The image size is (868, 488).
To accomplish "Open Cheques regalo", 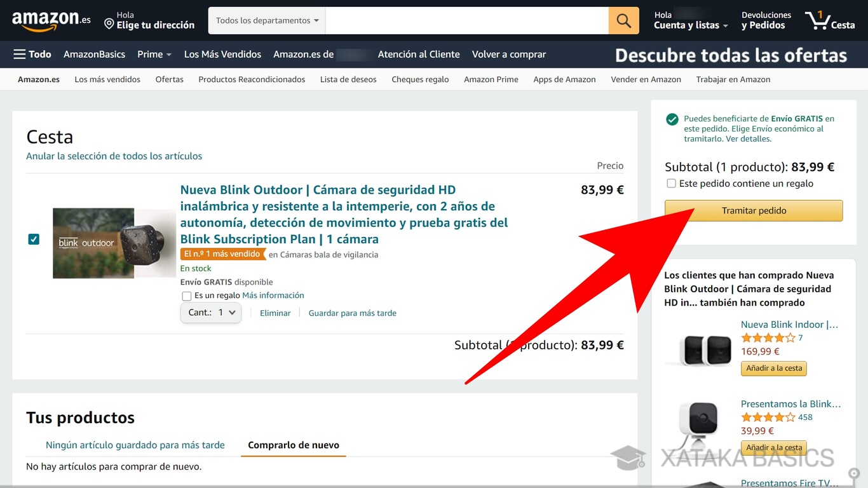I will [420, 79].
